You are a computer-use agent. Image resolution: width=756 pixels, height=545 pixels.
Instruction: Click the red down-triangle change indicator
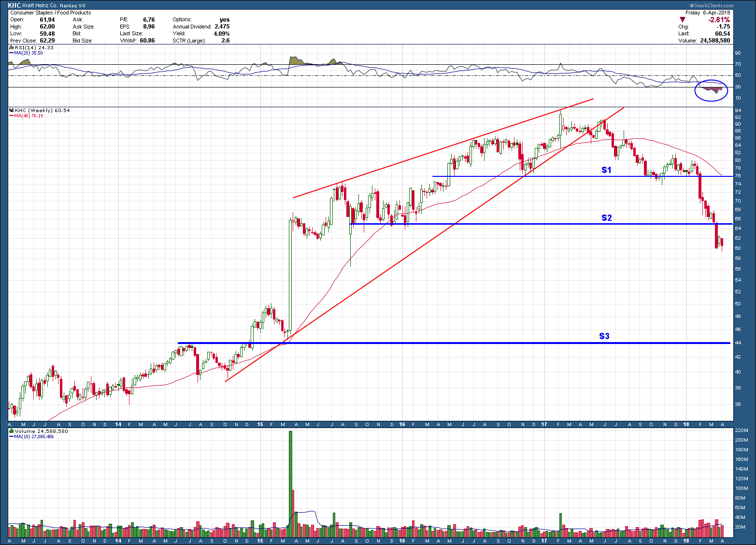pos(683,19)
